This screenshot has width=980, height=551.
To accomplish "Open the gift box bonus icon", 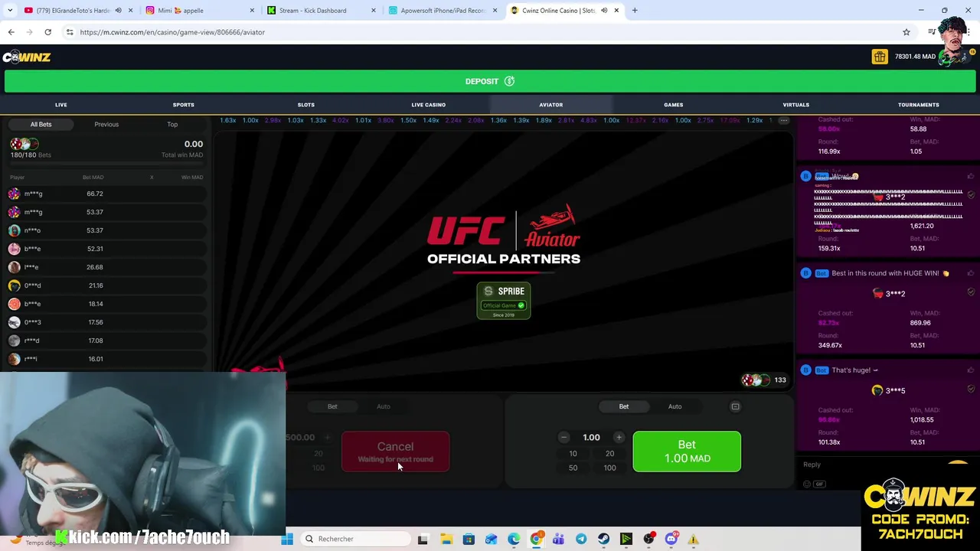I will [879, 57].
